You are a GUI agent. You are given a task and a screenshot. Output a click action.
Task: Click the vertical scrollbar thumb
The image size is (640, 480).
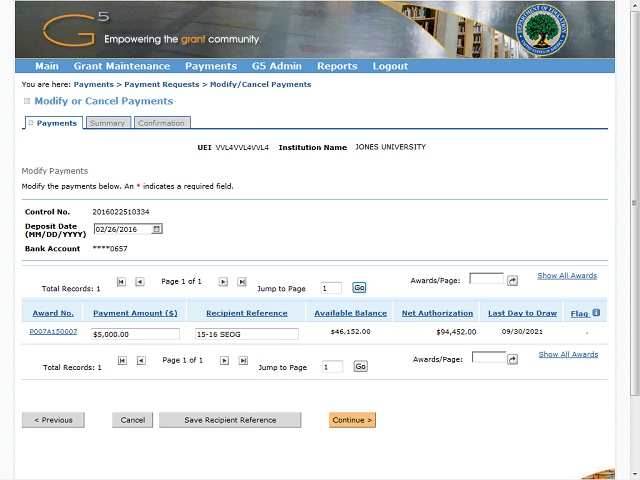(634, 203)
